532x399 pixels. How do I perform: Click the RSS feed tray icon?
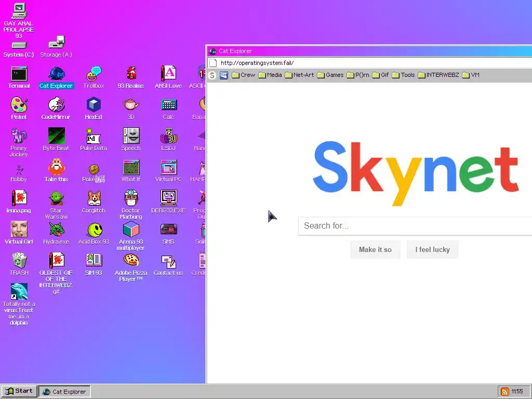(505, 392)
